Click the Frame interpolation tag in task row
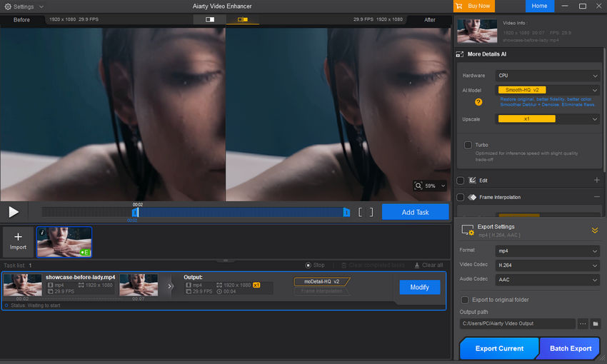 321,291
